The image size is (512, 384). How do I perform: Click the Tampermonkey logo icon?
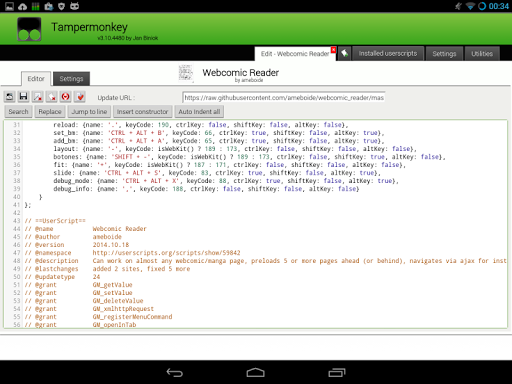point(29,29)
